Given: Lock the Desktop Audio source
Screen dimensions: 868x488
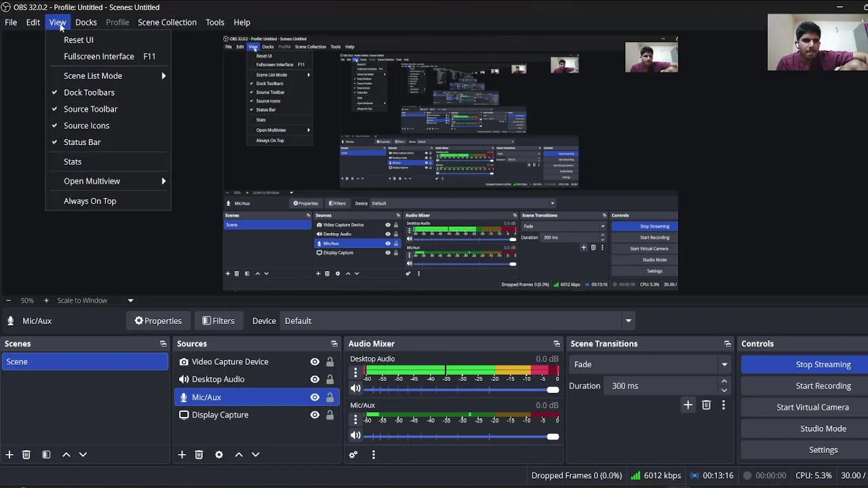Looking at the screenshot, I should coord(330,380).
